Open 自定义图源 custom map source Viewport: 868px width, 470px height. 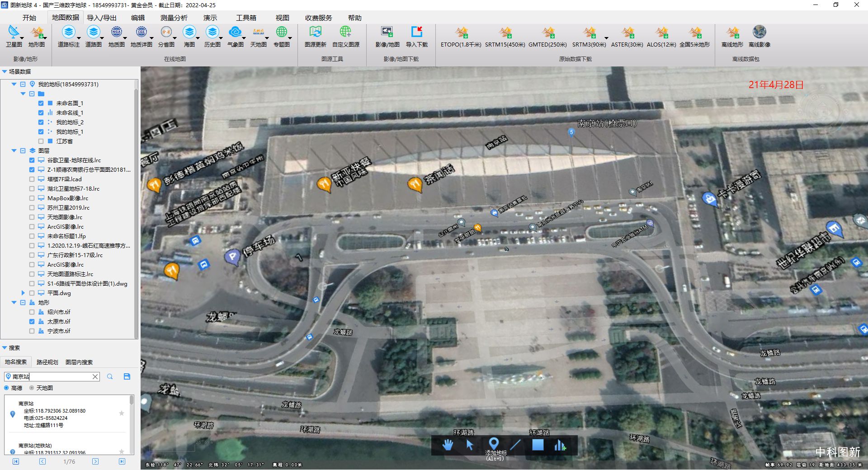(x=346, y=37)
